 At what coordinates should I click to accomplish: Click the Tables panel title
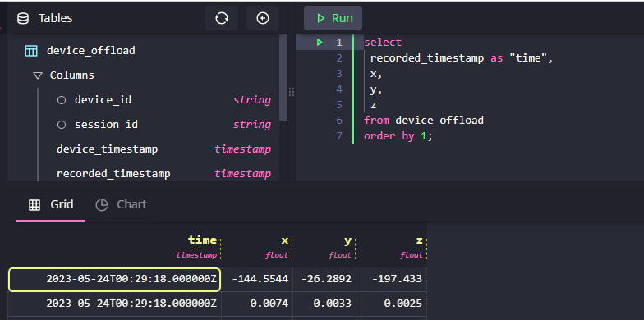(x=56, y=18)
